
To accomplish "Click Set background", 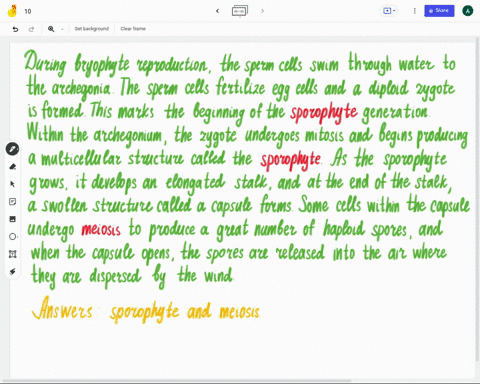I will click(x=92, y=29).
